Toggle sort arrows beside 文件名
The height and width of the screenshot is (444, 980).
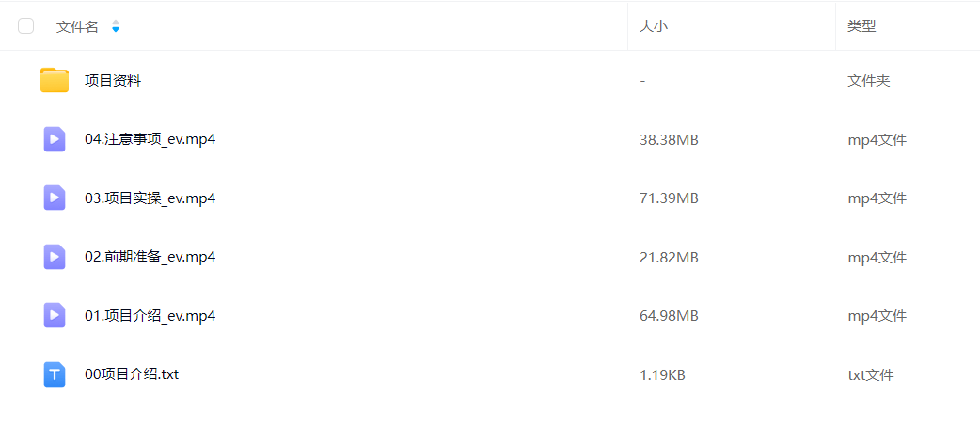pyautogui.click(x=116, y=26)
